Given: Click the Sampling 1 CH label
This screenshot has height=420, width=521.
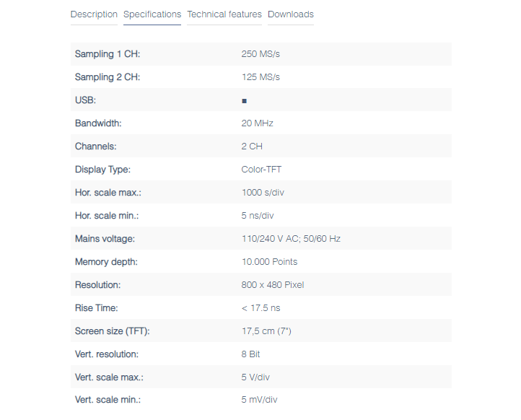Looking at the screenshot, I should click(108, 54).
